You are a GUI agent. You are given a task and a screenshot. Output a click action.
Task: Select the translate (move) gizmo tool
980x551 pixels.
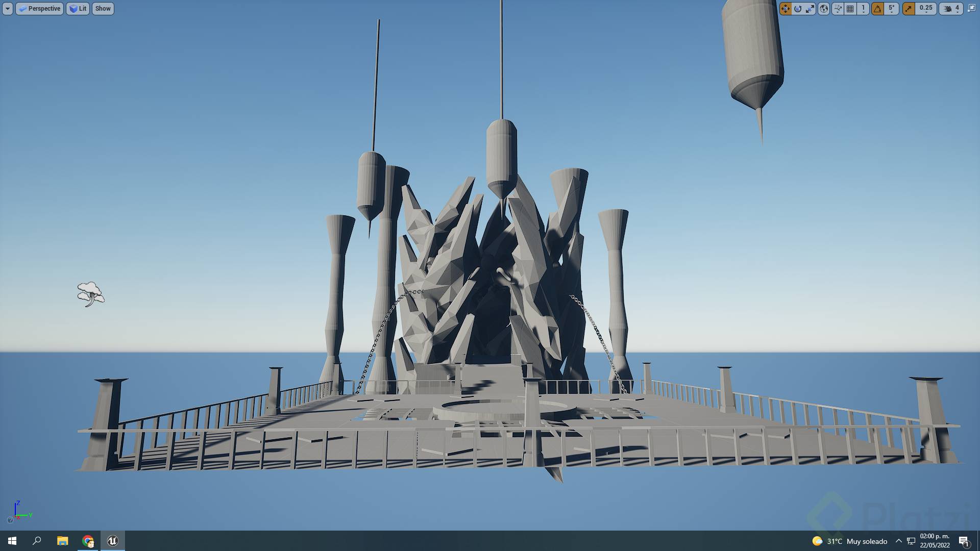click(x=786, y=9)
